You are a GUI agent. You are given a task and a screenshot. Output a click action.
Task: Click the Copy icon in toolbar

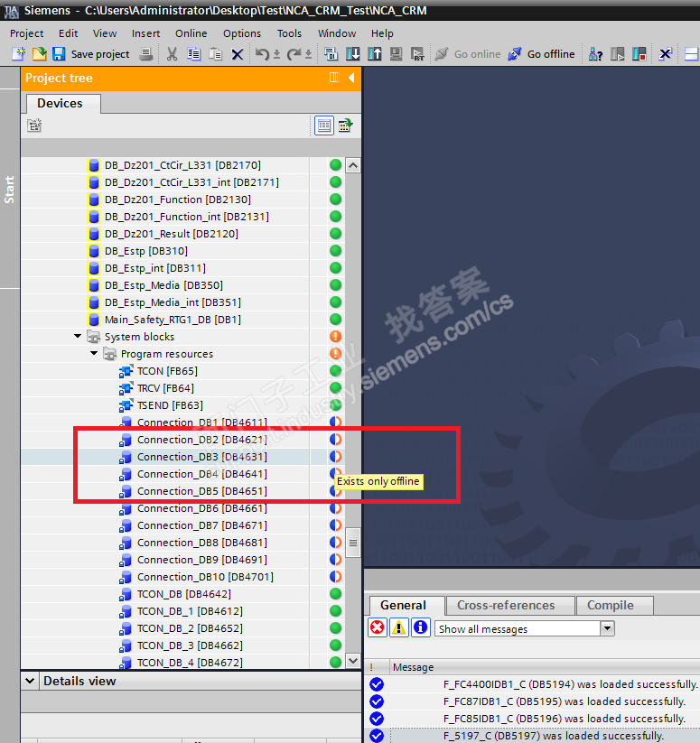[194, 54]
